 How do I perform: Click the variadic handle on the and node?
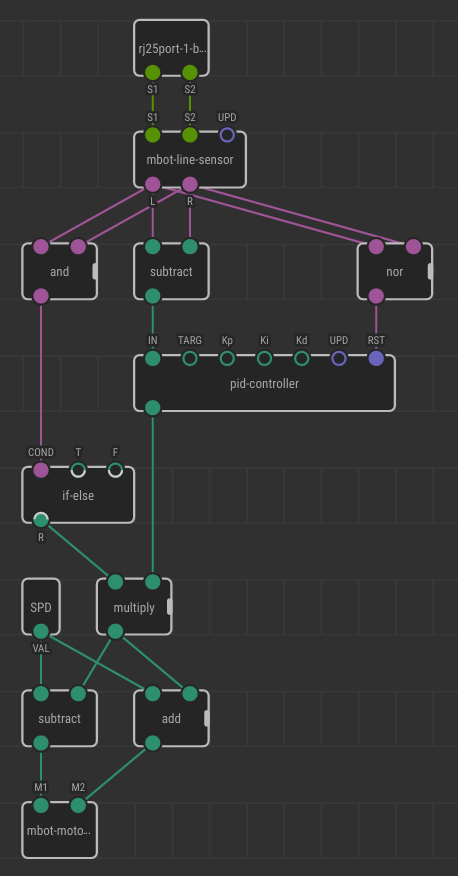point(95,272)
